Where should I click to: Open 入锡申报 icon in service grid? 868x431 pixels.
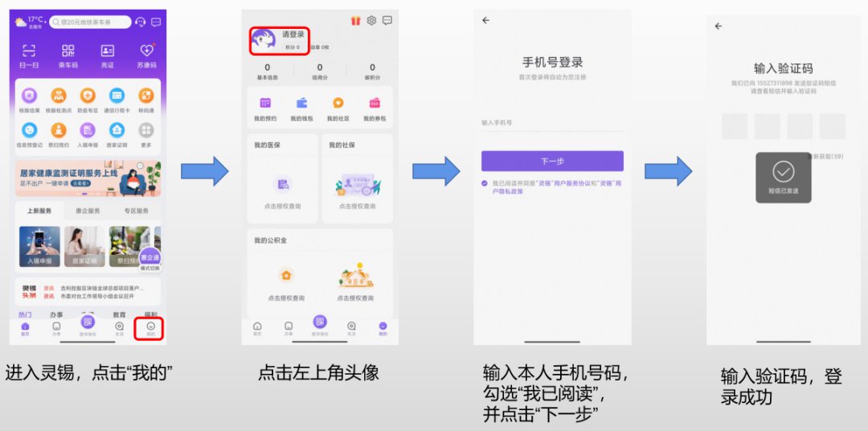[x=88, y=130]
